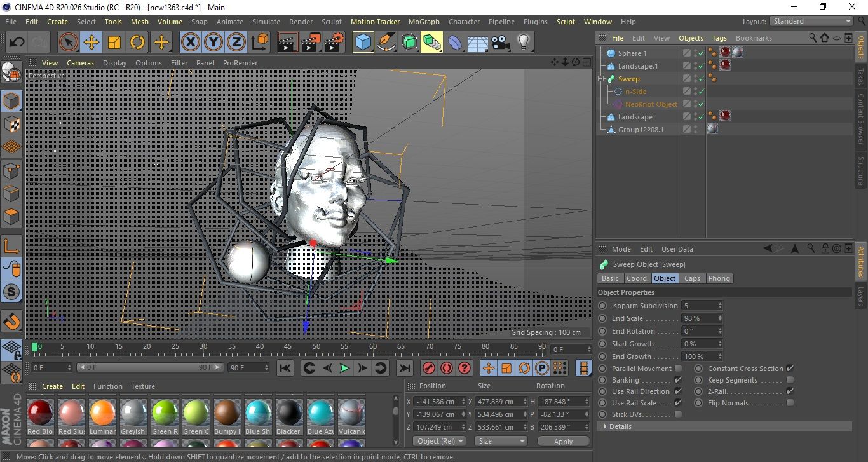
Task: Toggle the Flip Normals checkbox
Action: [x=790, y=403]
